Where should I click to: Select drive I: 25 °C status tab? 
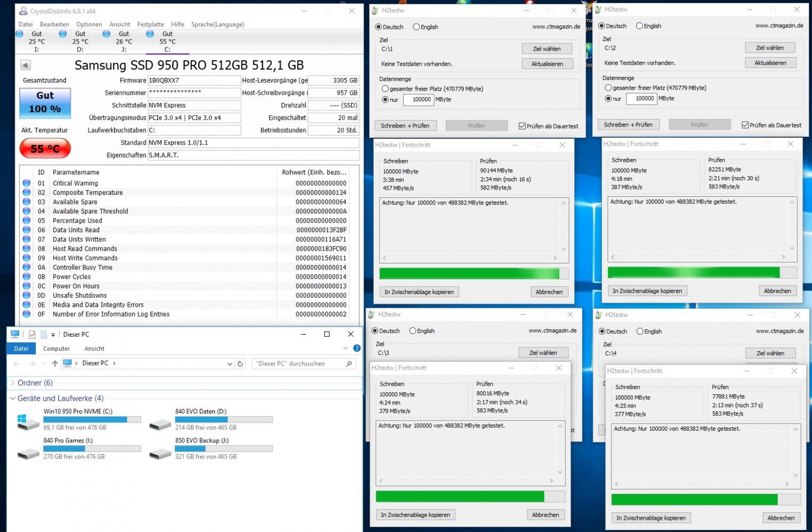[37, 42]
